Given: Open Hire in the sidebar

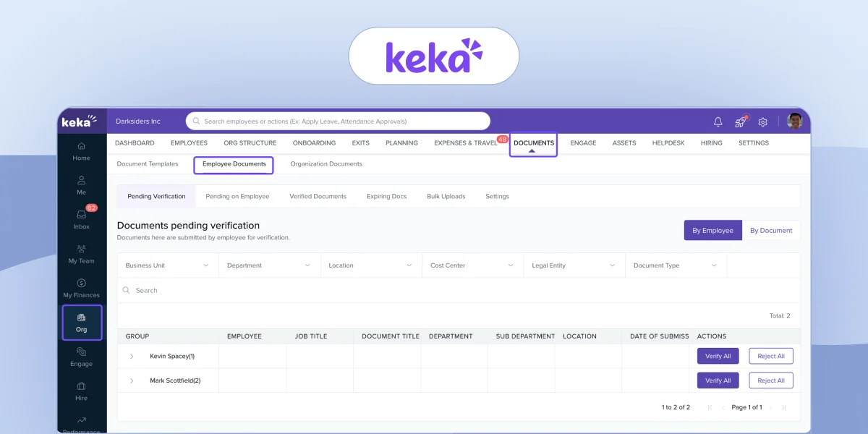Looking at the screenshot, I should tap(81, 391).
